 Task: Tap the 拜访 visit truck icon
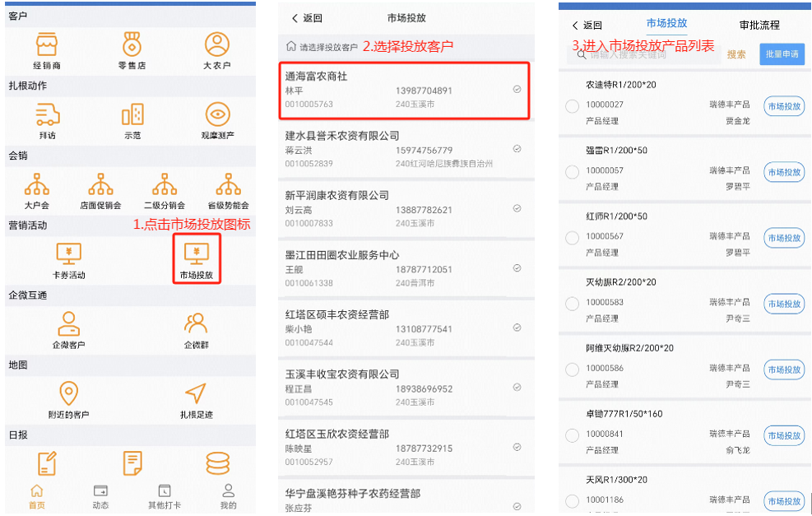[48, 114]
